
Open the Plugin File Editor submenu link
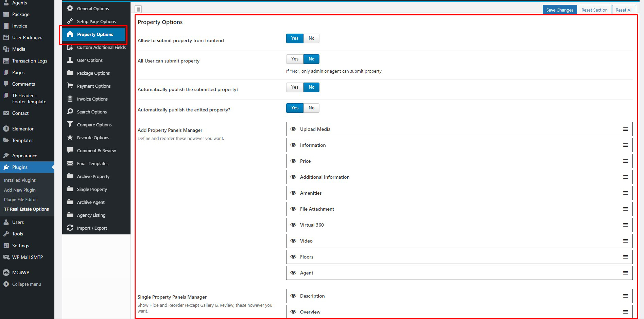20,199
